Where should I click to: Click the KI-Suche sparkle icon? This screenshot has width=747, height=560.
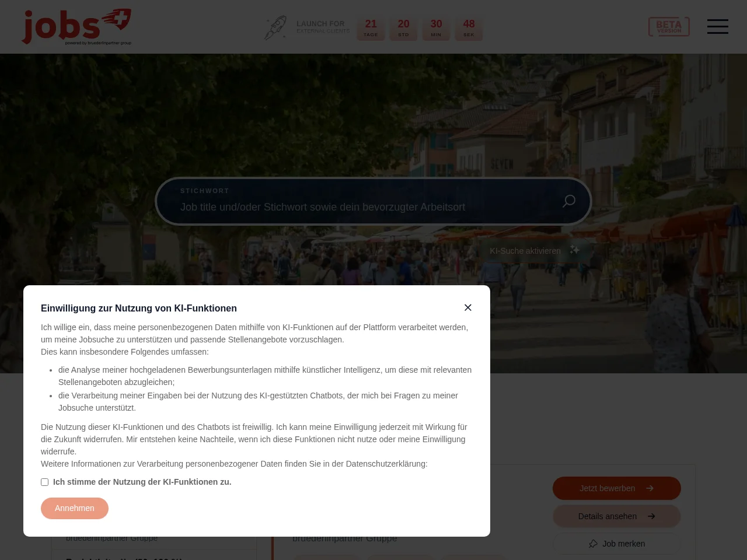(x=575, y=250)
